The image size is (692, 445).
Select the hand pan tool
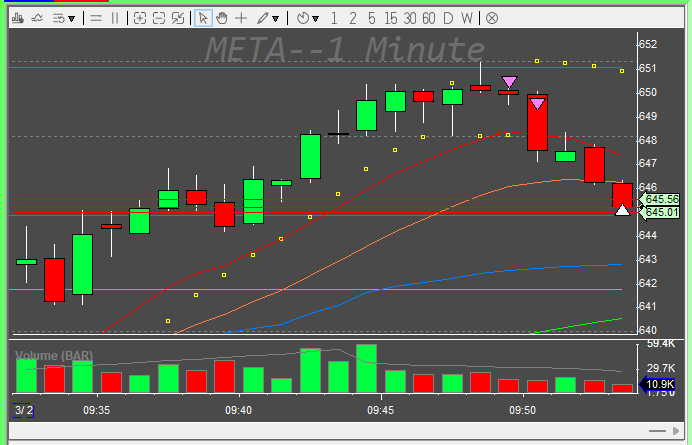tap(222, 19)
